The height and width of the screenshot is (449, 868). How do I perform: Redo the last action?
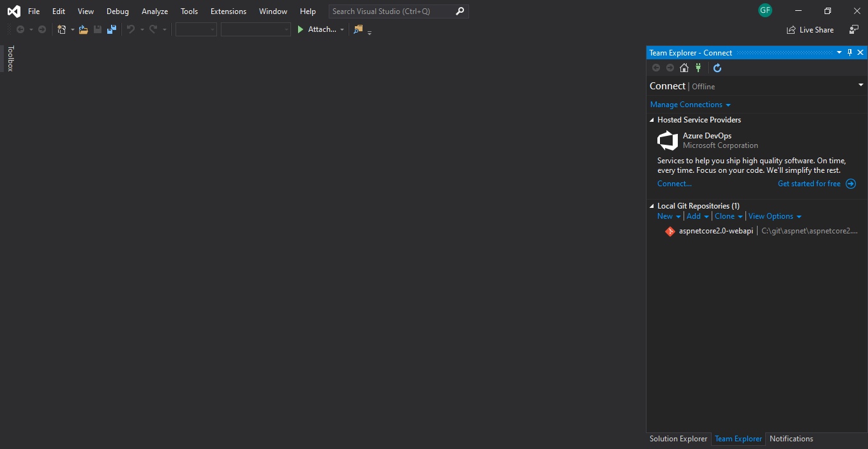pyautogui.click(x=153, y=29)
